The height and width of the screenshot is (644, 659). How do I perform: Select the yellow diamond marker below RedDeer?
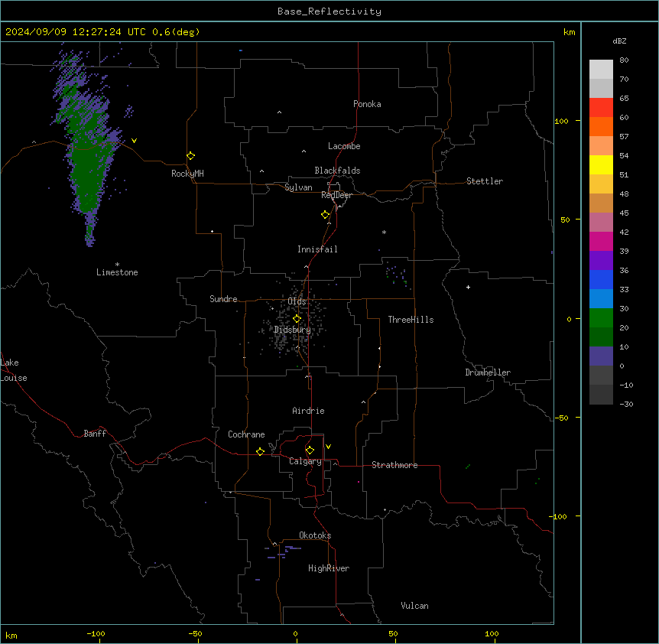point(325,215)
